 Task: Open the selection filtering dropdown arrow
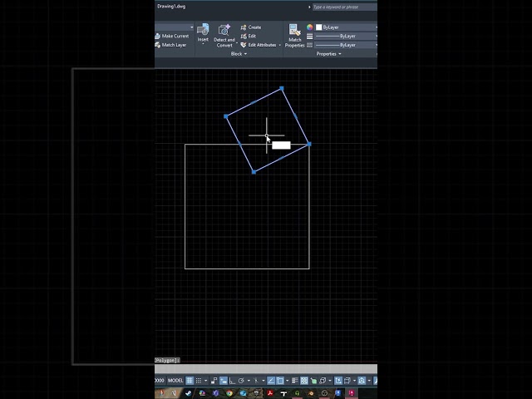(x=354, y=381)
